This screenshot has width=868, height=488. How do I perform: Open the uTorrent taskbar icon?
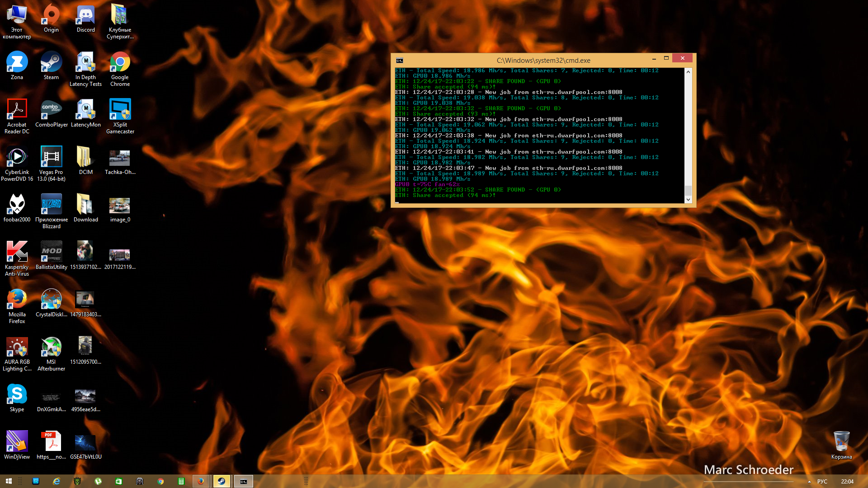point(98,481)
